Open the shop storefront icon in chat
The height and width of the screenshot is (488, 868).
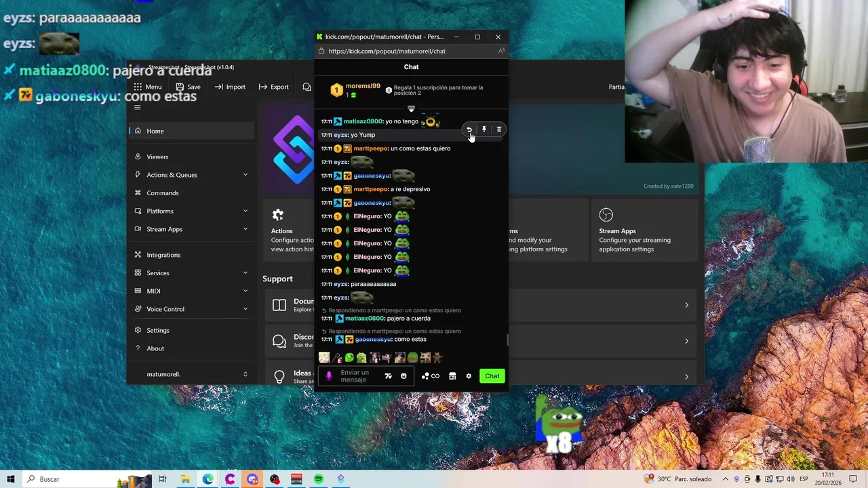tap(452, 376)
